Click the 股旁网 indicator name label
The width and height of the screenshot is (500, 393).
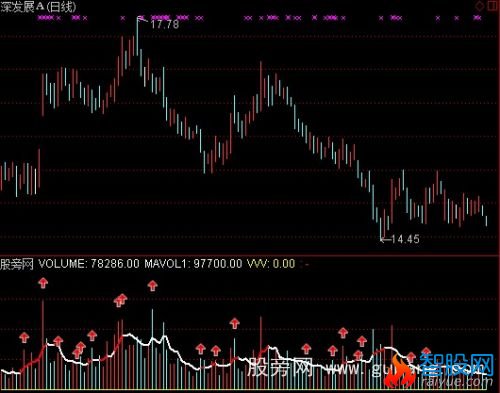pyautogui.click(x=17, y=264)
